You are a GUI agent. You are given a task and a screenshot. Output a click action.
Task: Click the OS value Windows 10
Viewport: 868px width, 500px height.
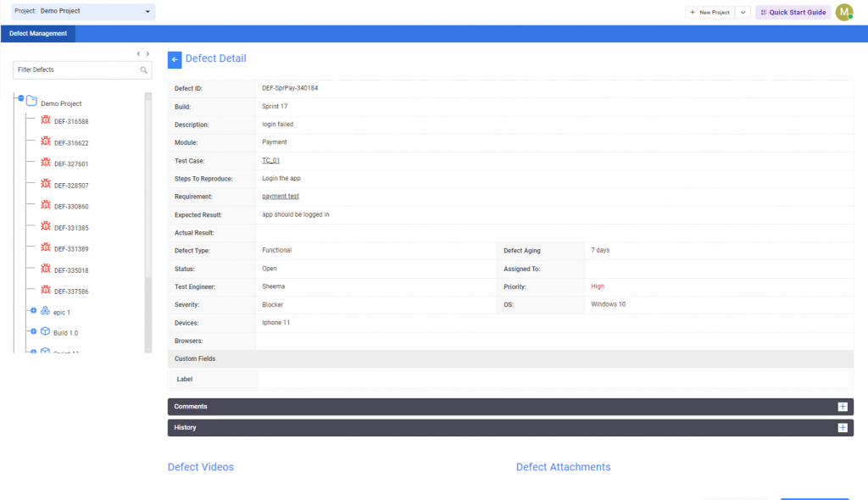608,304
